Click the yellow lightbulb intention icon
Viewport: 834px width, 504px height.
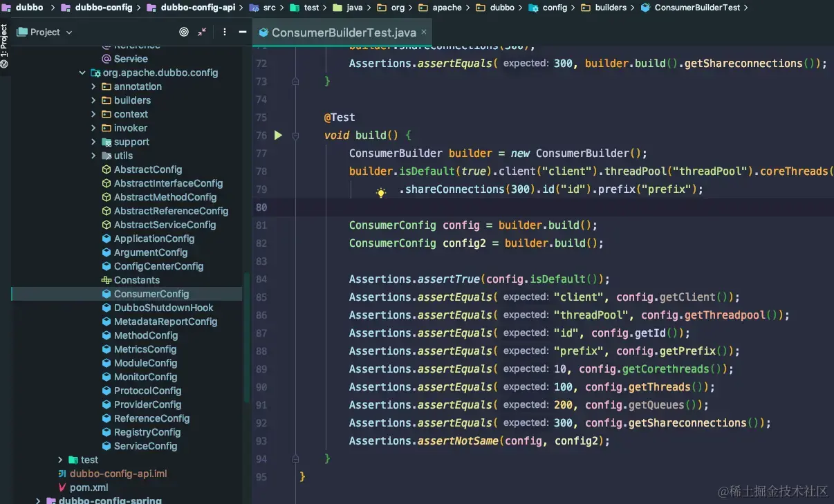coord(380,193)
